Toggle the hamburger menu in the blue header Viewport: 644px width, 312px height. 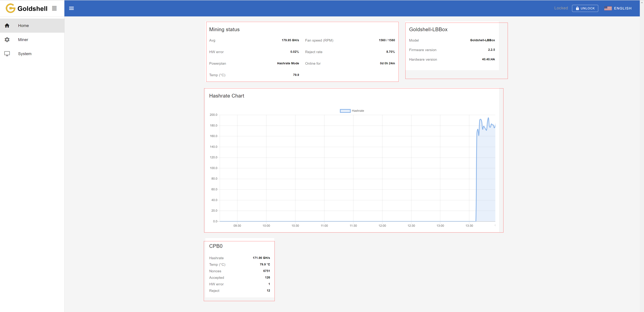[71, 8]
